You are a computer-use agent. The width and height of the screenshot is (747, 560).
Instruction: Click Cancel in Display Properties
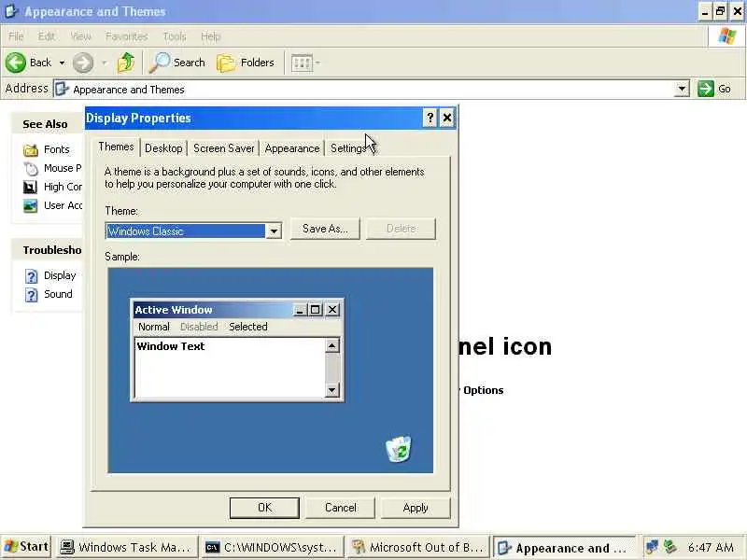[x=340, y=508]
